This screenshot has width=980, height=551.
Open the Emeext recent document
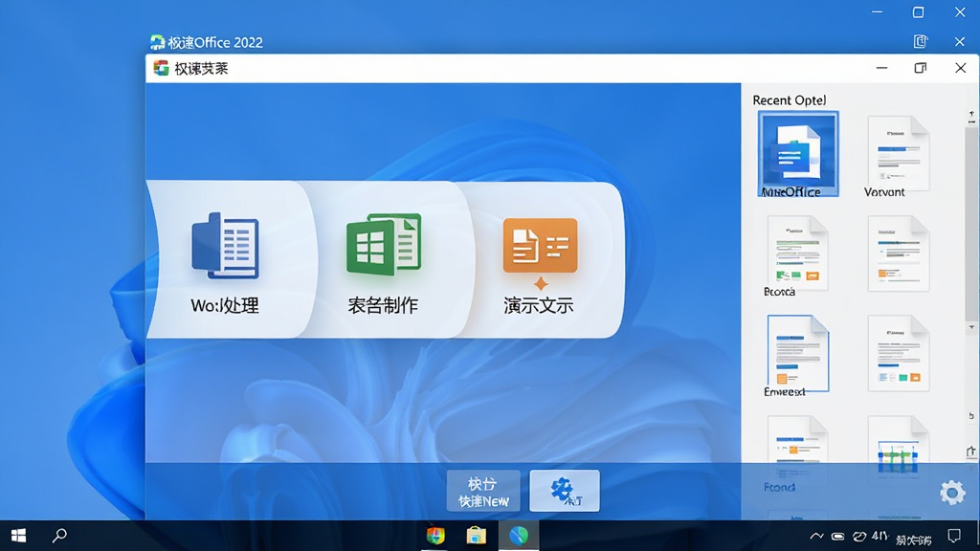[797, 356]
